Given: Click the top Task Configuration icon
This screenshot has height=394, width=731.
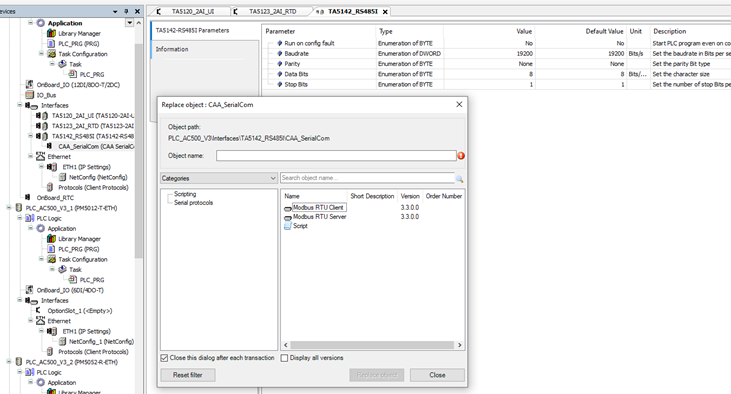Looking at the screenshot, I should tap(51, 54).
